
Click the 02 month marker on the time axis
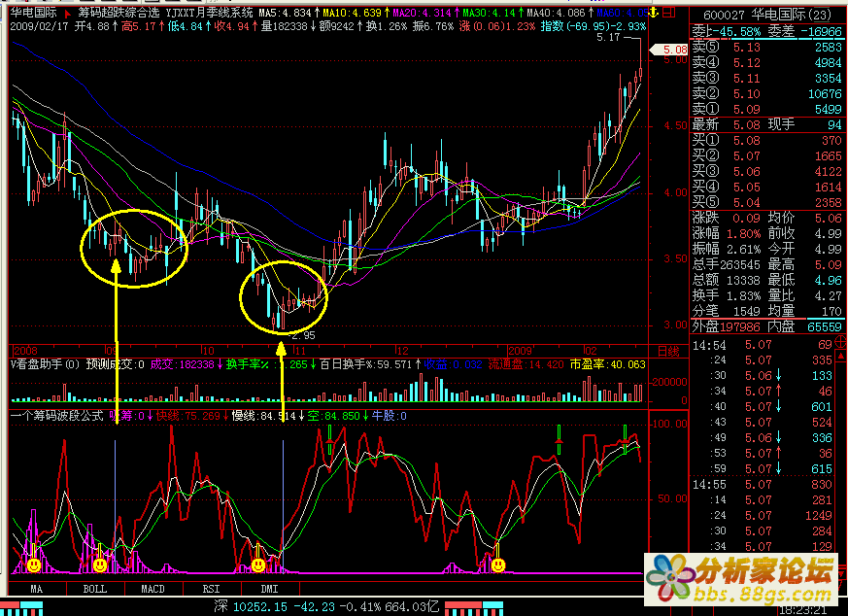coord(591,351)
